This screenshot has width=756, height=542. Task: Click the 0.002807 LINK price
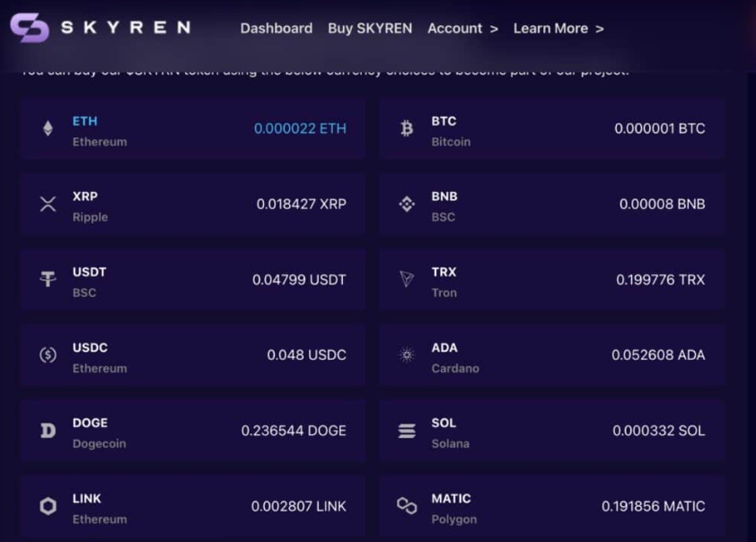click(x=298, y=506)
